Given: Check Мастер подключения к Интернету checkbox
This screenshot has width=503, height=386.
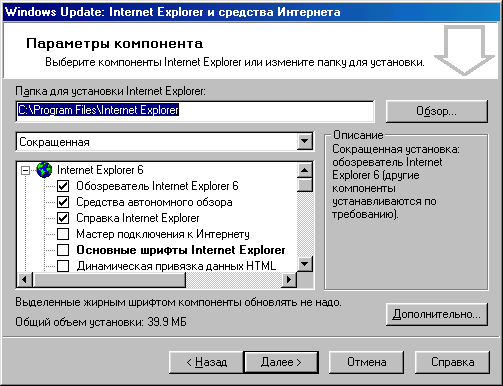Looking at the screenshot, I should 63,234.
